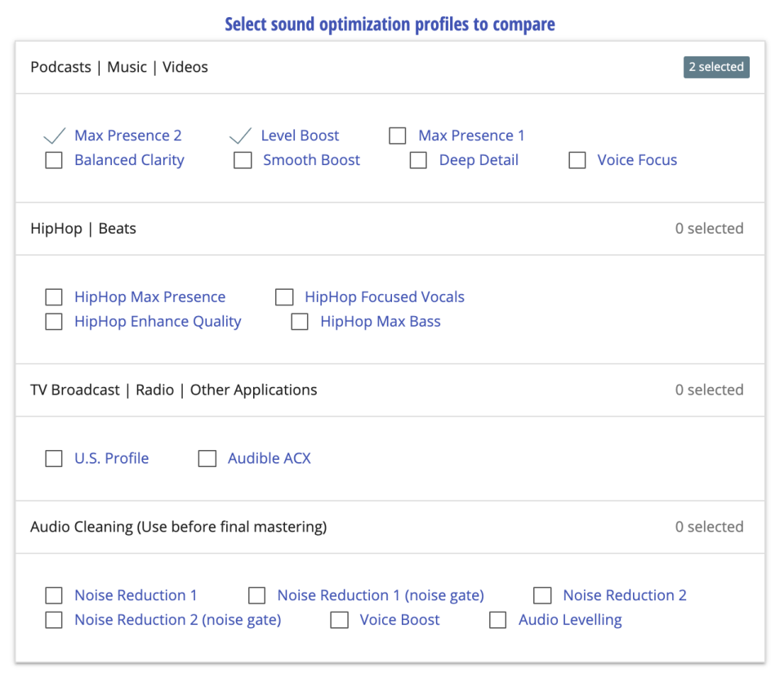This screenshot has width=784, height=686.
Task: Uncheck the Level Boost checkmark
Action: click(241, 136)
